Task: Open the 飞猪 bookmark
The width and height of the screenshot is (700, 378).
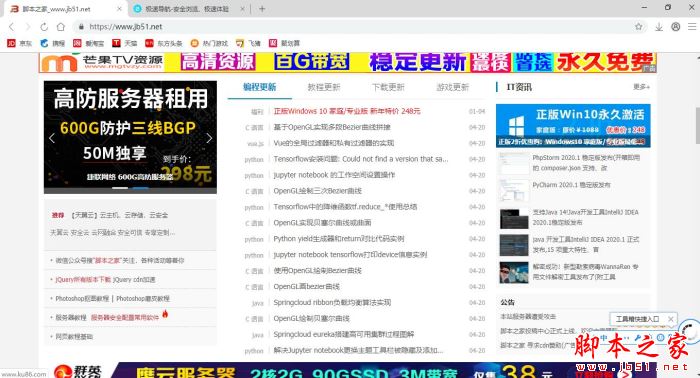Action: [248, 43]
